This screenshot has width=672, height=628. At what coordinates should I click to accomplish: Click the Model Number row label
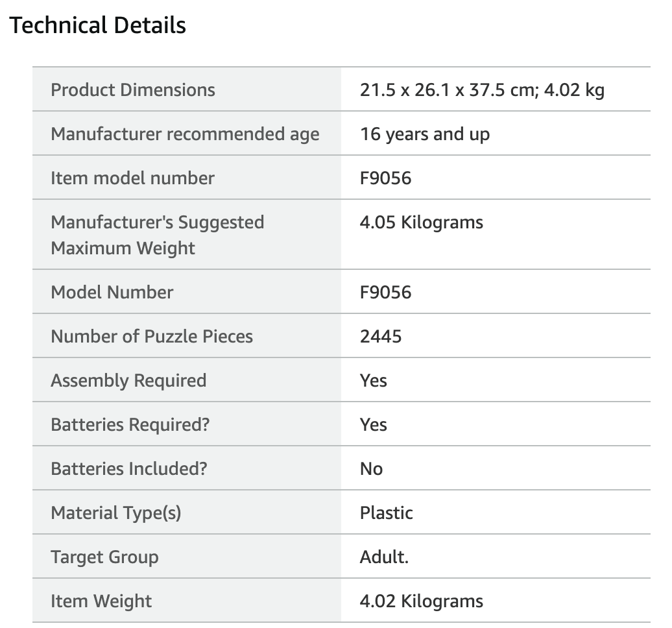[112, 293]
